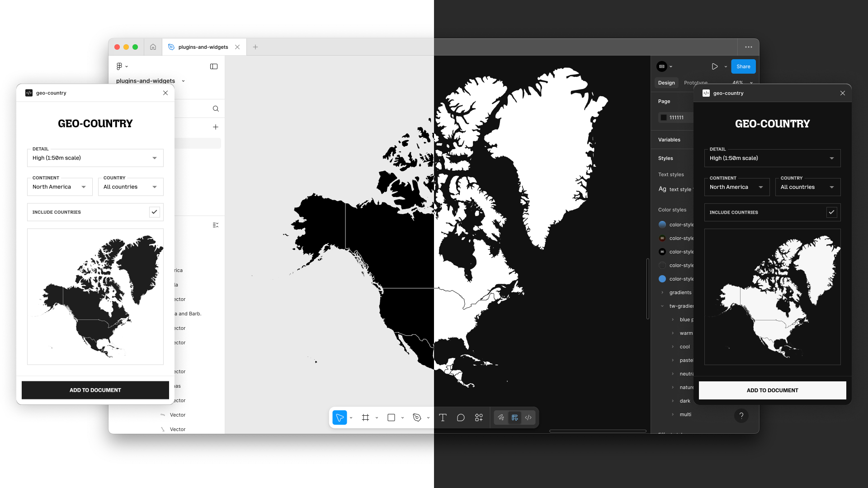
Task: Select the solid blue color-style swatch
Action: click(x=662, y=279)
